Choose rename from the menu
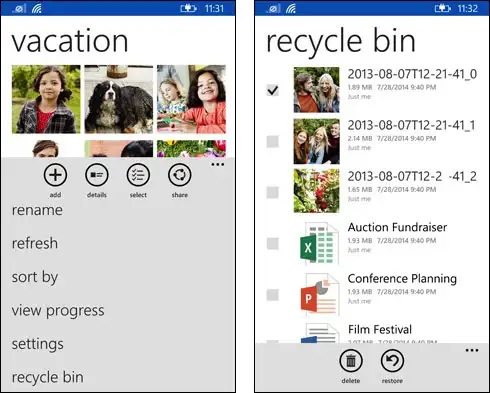Viewport: 490px width, 393px height. pos(37,210)
